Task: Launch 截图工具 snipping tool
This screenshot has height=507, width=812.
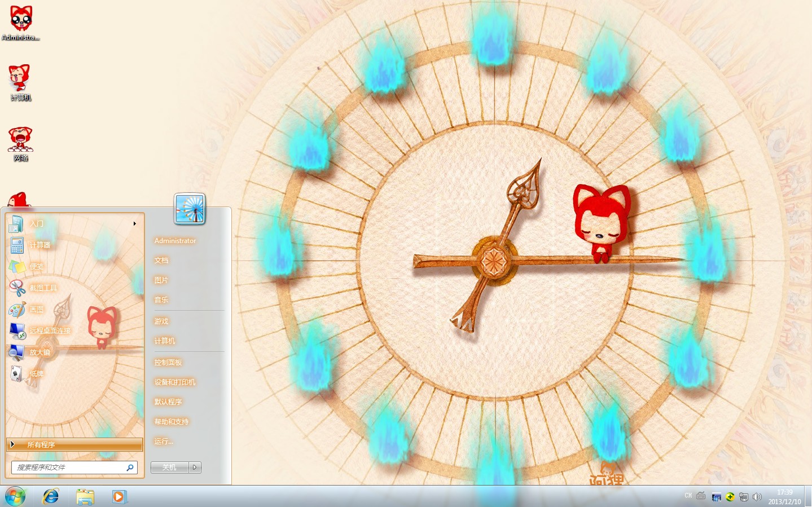Action: pyautogui.click(x=73, y=288)
